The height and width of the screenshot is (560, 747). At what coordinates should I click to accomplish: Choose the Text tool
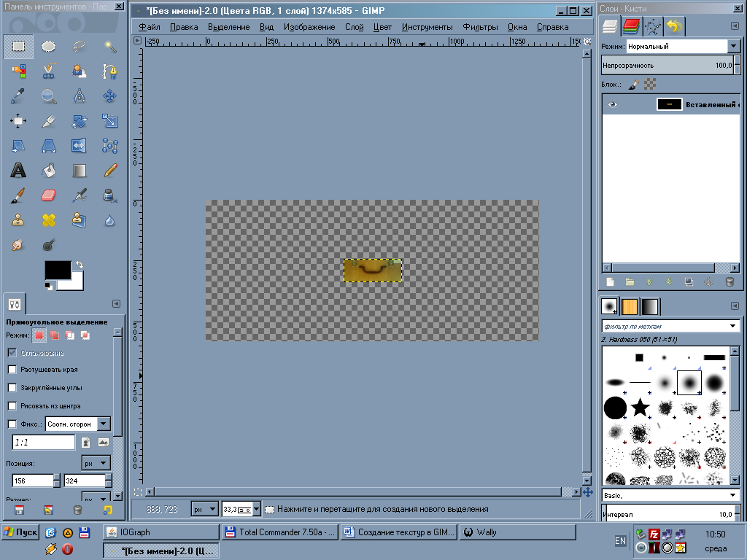[x=18, y=171]
